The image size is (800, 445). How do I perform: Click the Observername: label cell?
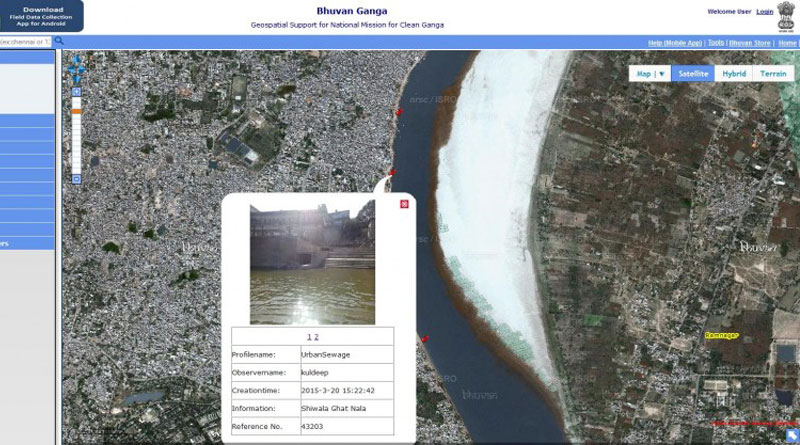pyautogui.click(x=266, y=373)
